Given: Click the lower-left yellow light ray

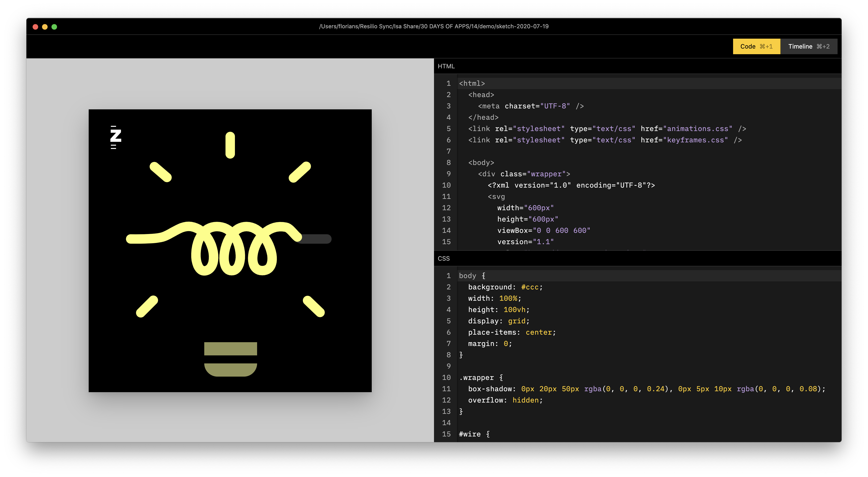Looking at the screenshot, I should (147, 306).
